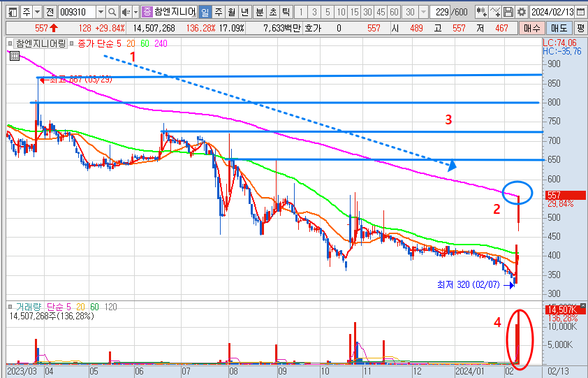
Task: Click the 호가 label in quote bar
Action: pyautogui.click(x=313, y=28)
